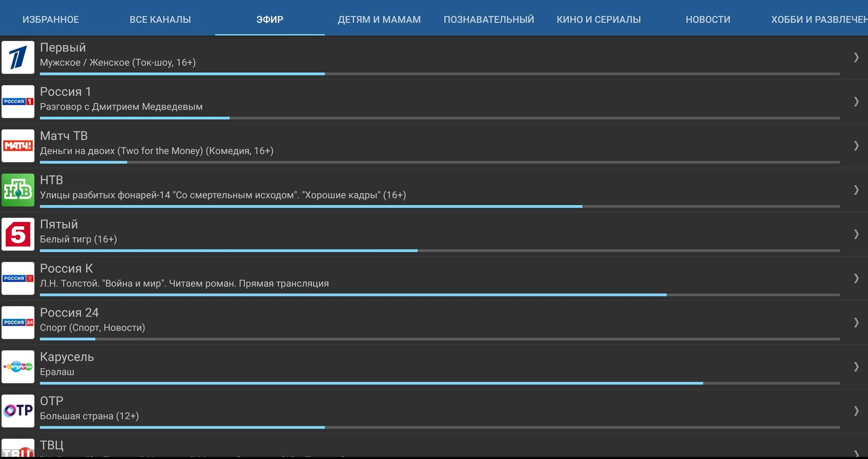The image size is (868, 459).
Task: Expand the Карусель row chevron
Action: coord(856,367)
